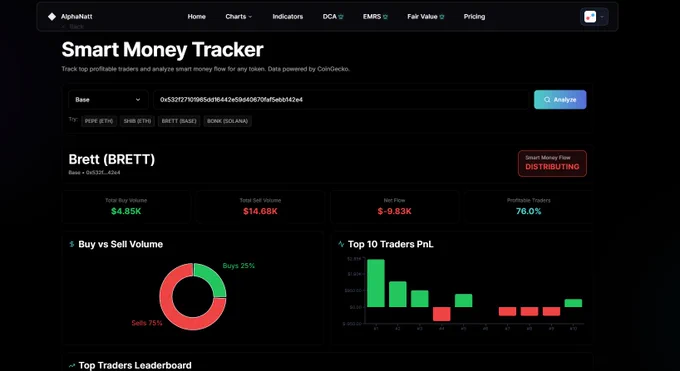Try the BRETT (BASE) suggestion
This screenshot has height=371, width=680.
point(179,121)
